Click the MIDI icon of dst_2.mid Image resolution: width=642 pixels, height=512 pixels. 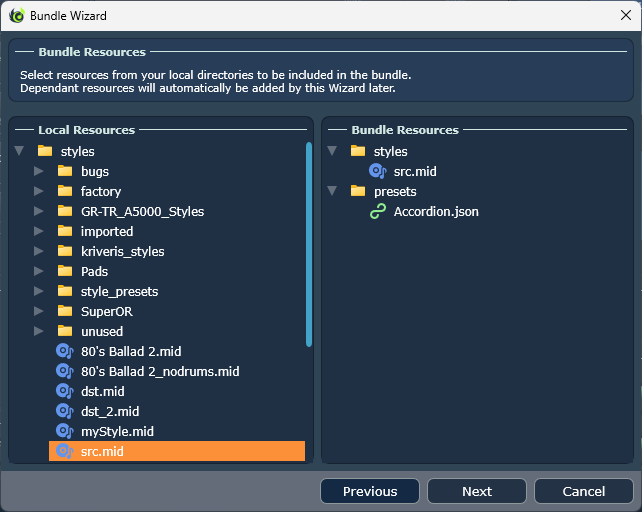coord(64,411)
